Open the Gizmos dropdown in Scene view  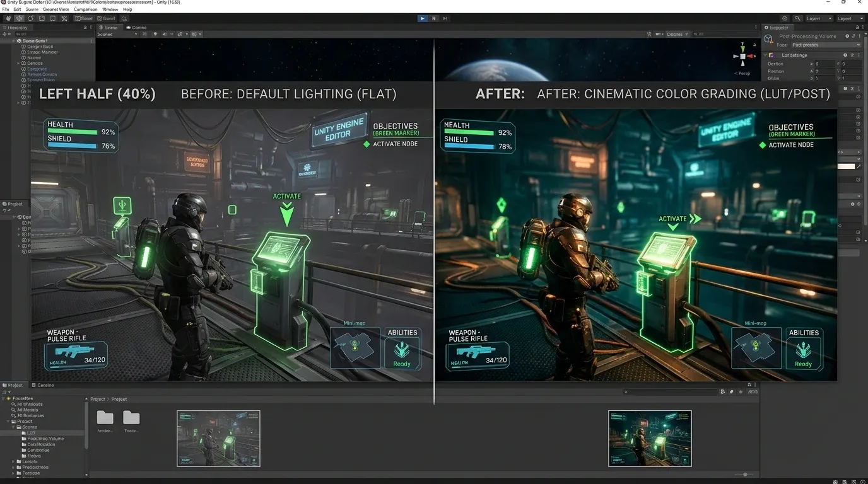[677, 34]
